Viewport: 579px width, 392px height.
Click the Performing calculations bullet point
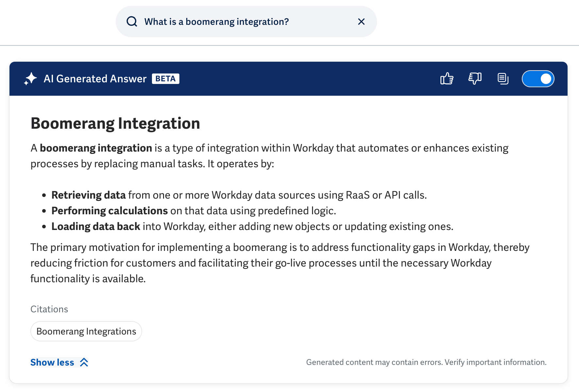[x=193, y=211]
